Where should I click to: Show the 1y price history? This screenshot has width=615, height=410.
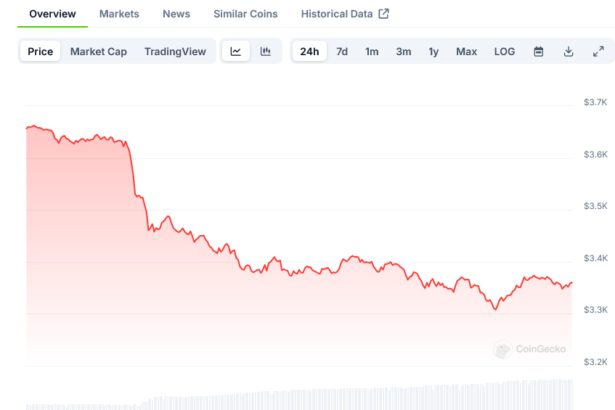point(433,51)
